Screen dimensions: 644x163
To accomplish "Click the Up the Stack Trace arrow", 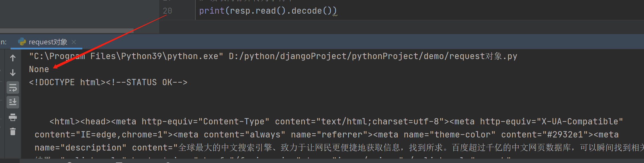I will coord(13,58).
